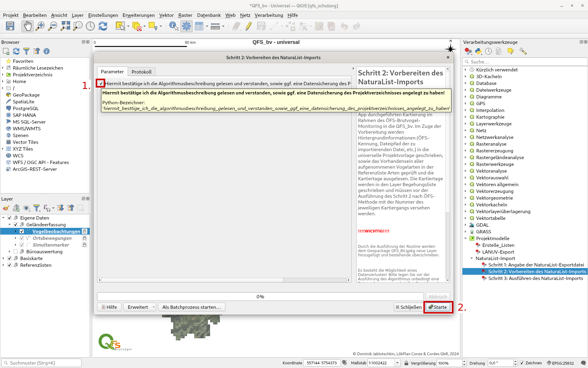Click the temporal controller clock icon
This screenshot has width=588, height=368.
[x=90, y=26]
